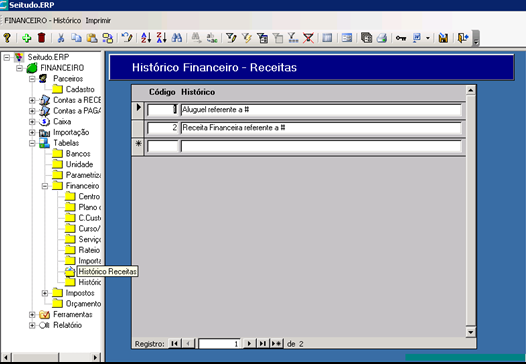Viewport: 526px width, 364px height.
Task: Collapse the Financeiro subfolder node
Action: tap(45, 186)
